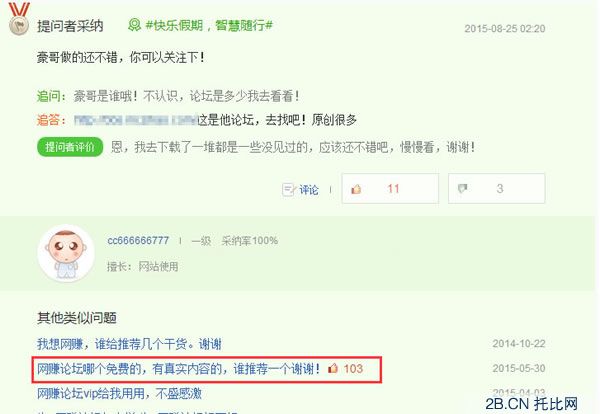Click the thumbs-up icon beside 103
Image resolution: width=600 pixels, height=414 pixels.
333,368
